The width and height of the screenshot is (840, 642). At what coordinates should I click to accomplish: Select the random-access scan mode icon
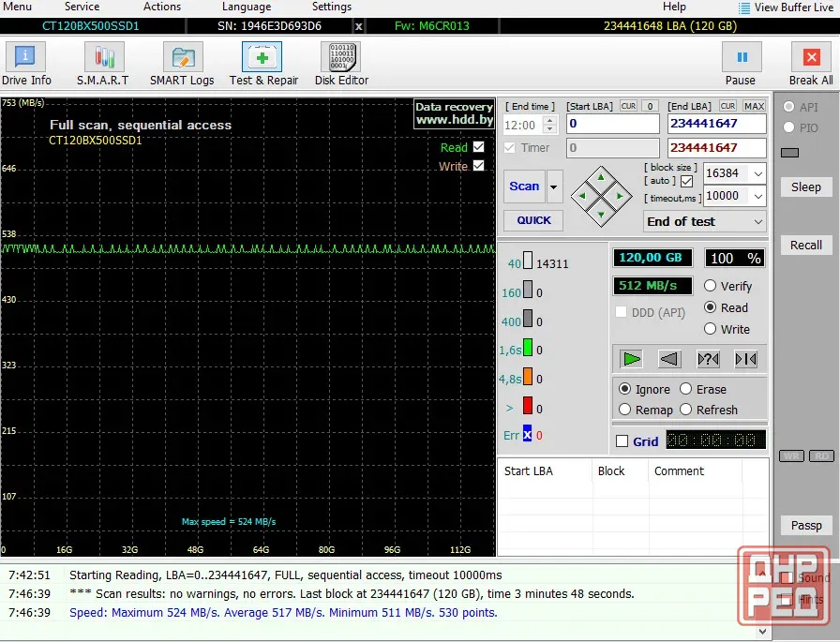pos(708,359)
